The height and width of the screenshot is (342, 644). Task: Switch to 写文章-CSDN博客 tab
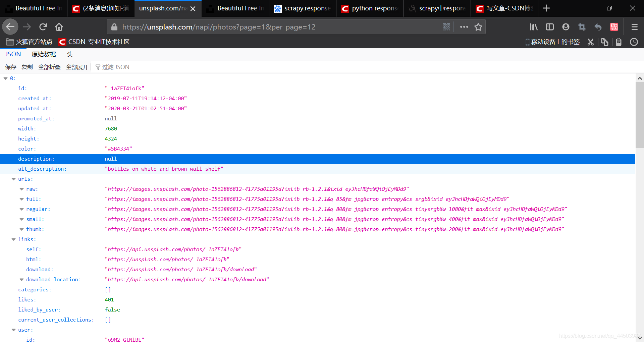(504, 8)
